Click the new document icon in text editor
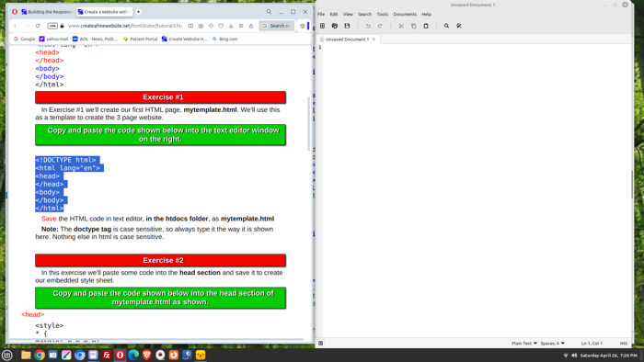The width and height of the screenshot is (644, 362). tap(322, 26)
